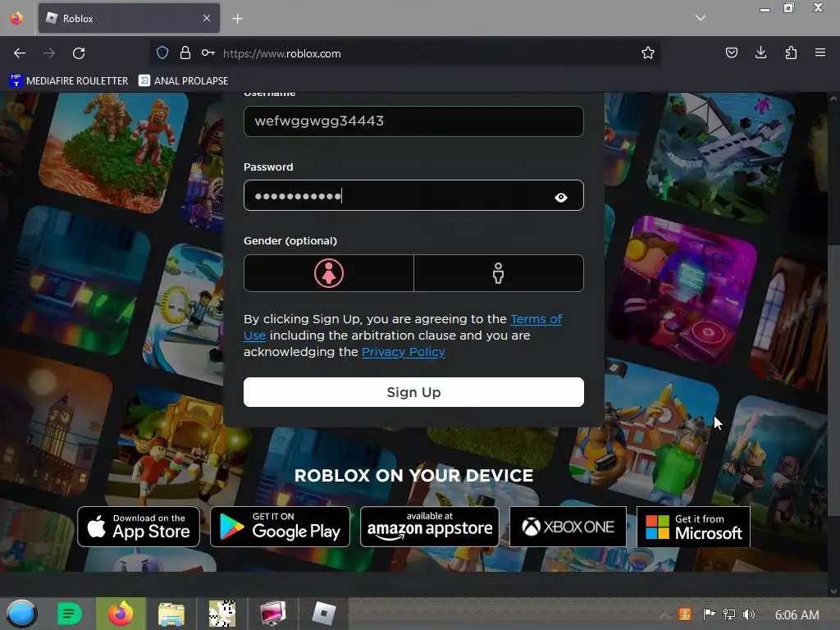840x630 pixels.
Task: Save page to Pocket
Action: pos(731,52)
